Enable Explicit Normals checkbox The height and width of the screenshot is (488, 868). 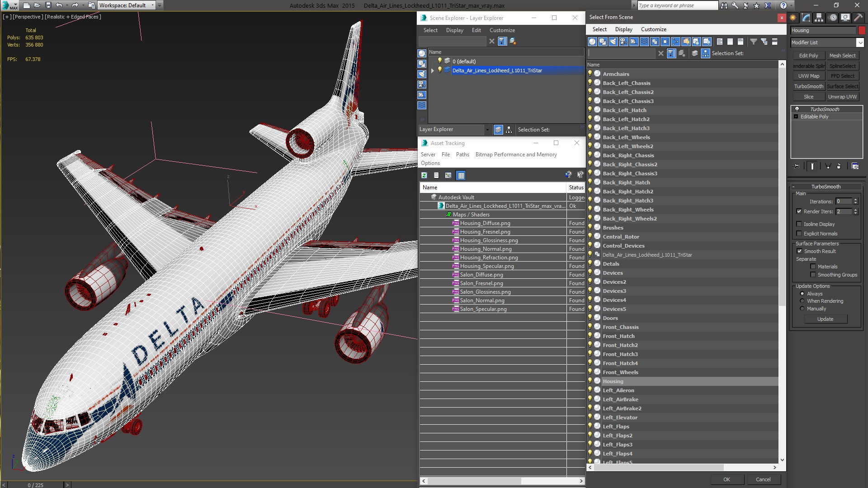point(799,234)
